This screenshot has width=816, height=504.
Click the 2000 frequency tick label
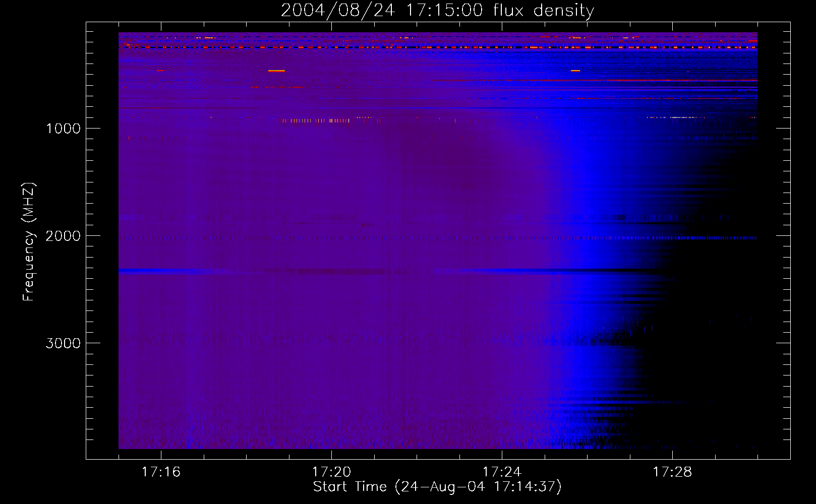point(63,236)
